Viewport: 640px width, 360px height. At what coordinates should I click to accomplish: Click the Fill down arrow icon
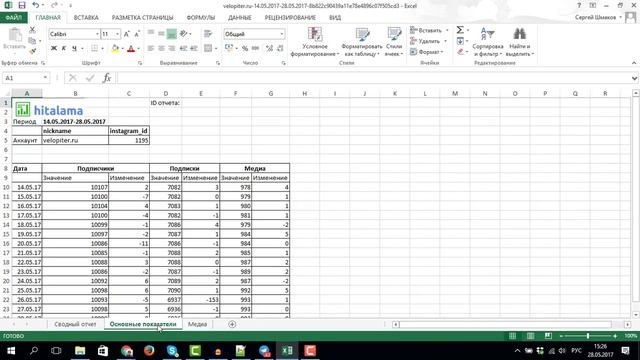(x=460, y=41)
